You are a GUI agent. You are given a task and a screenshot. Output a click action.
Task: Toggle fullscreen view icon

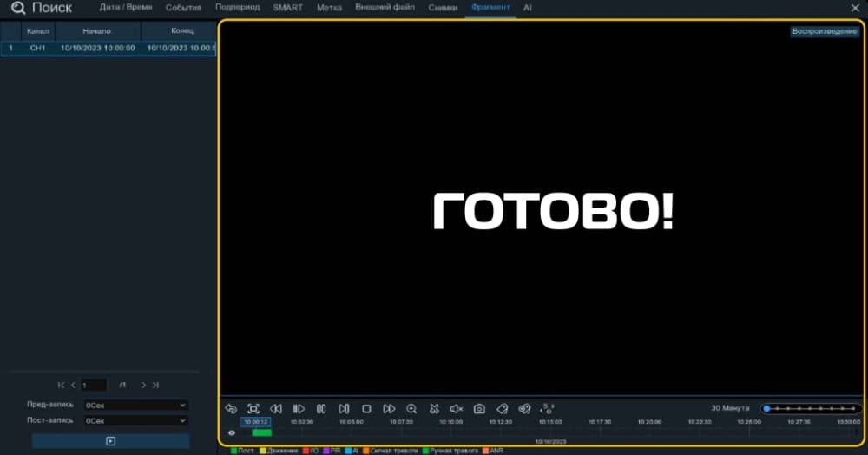(253, 408)
